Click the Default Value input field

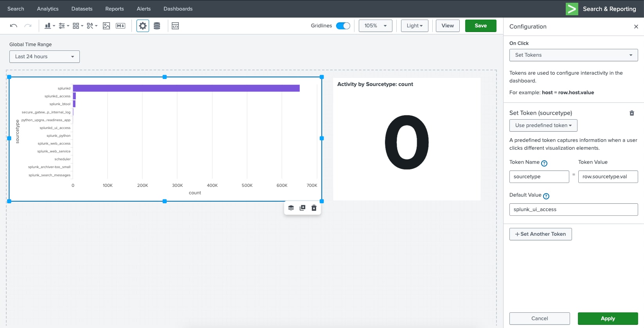point(574,210)
